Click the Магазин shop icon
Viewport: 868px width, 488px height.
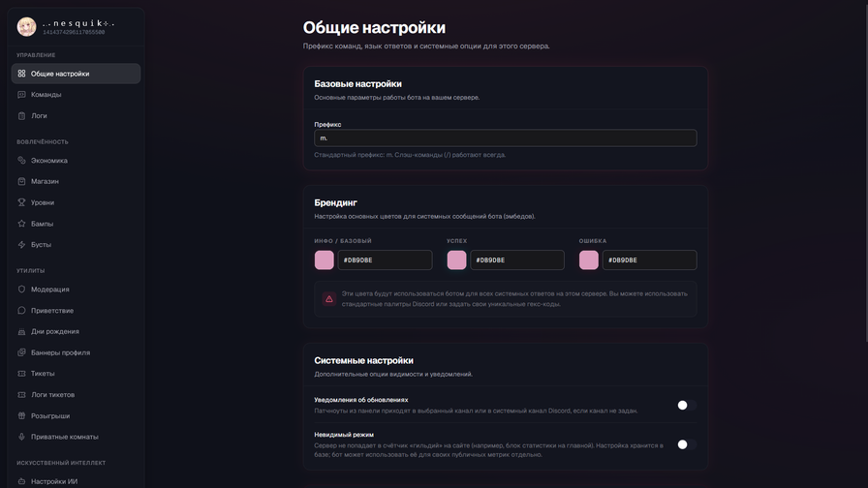[21, 182]
